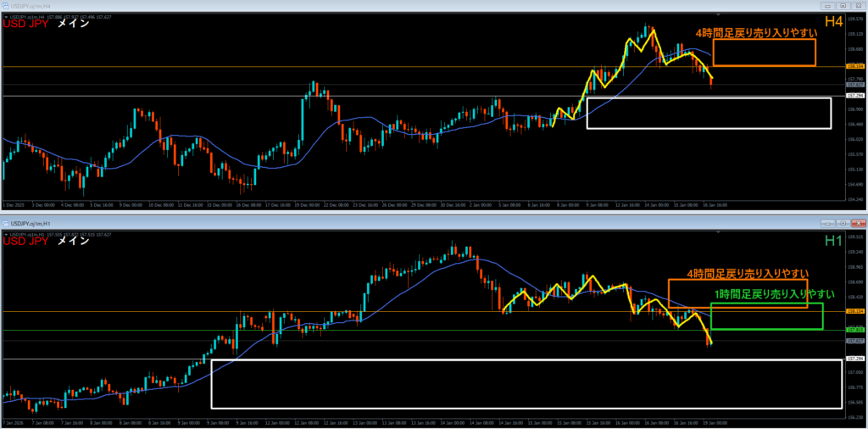The width and height of the screenshot is (868, 429).
Task: Click the green 1時間足戻り売り入りやすい text label
Action: point(771,293)
